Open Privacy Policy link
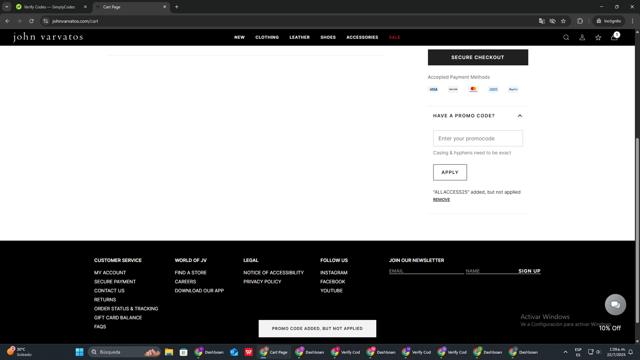 262,282
